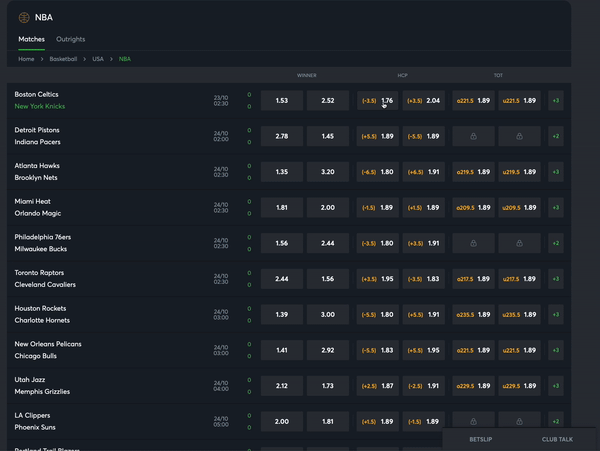Expand +3 more markets for Boston Celtics match
600x451 pixels.
[556, 101]
